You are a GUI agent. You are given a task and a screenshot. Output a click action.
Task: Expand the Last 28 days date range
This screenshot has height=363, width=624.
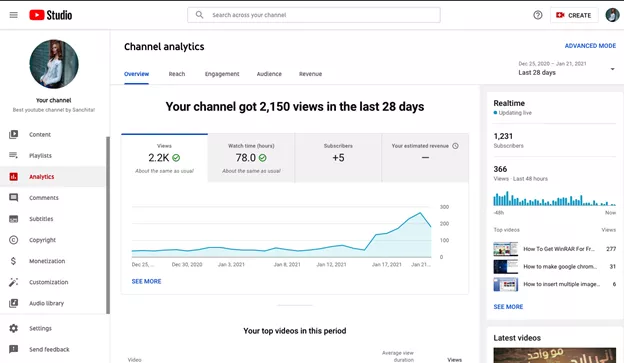pyautogui.click(x=567, y=68)
